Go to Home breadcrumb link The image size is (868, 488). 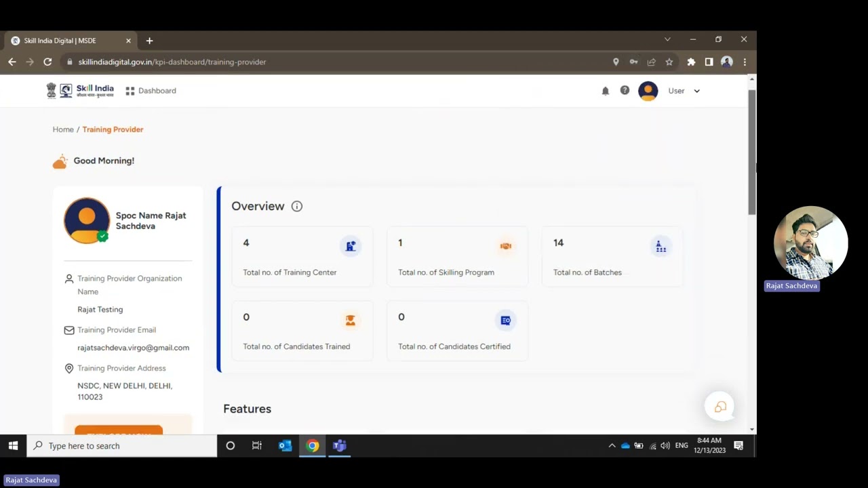pos(63,129)
